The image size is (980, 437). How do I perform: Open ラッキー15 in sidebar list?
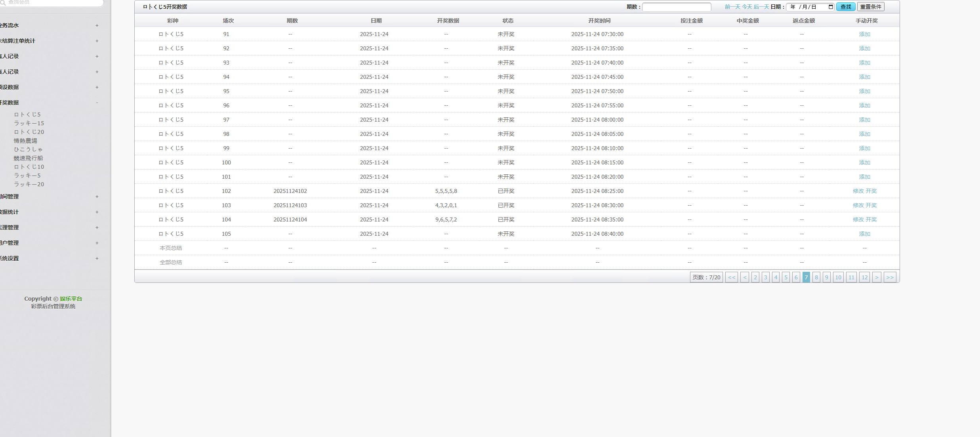coord(29,123)
